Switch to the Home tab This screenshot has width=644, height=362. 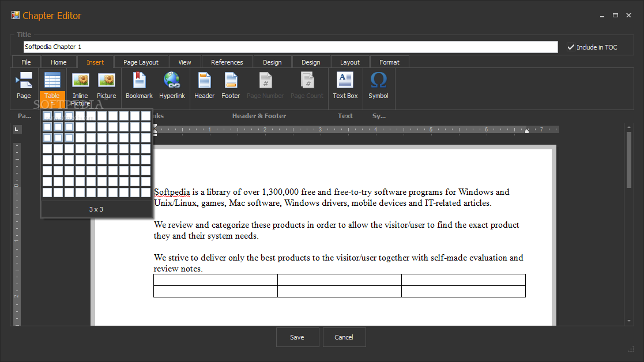pyautogui.click(x=58, y=62)
